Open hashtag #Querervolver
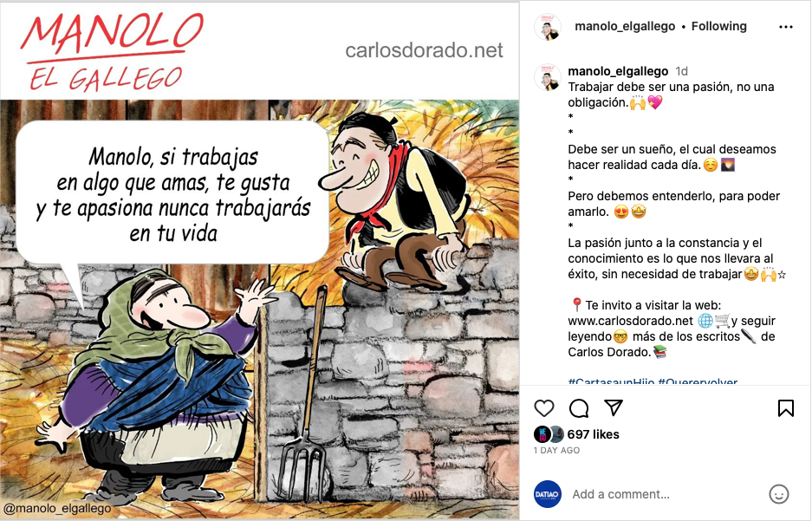 point(698,381)
